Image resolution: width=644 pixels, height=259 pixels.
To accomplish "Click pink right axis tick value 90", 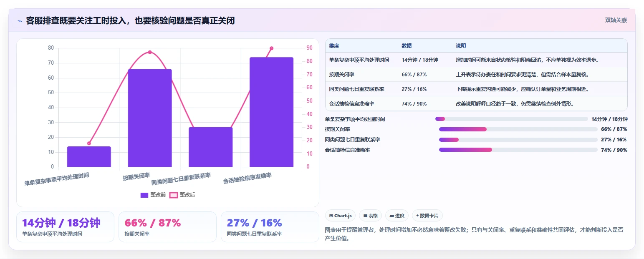I will point(309,48).
